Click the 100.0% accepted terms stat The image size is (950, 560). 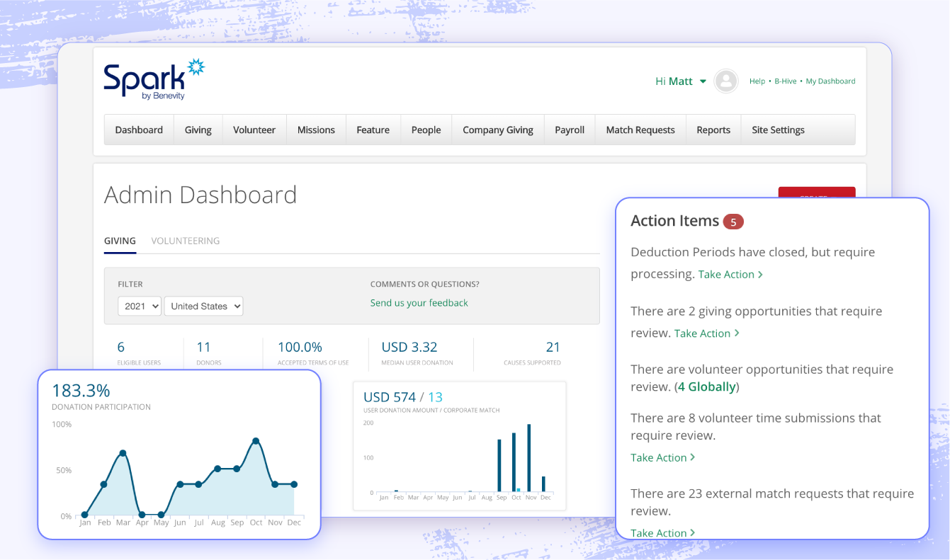pyautogui.click(x=300, y=347)
